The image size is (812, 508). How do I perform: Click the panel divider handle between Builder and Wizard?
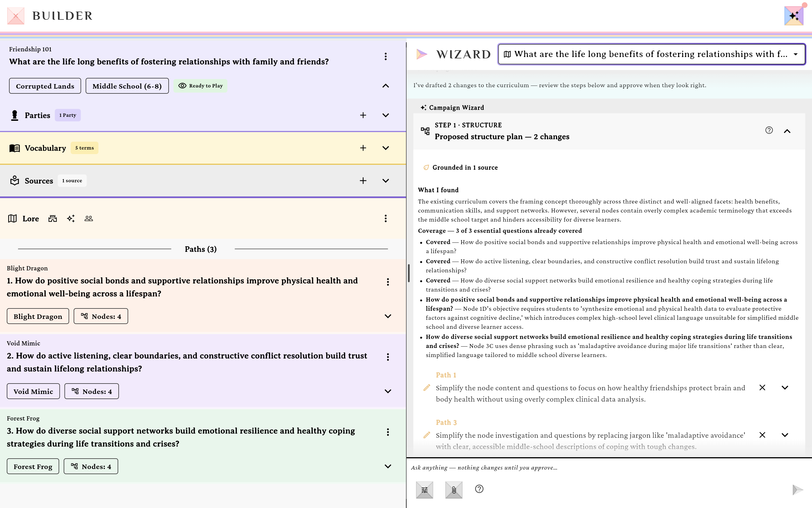pos(408,273)
